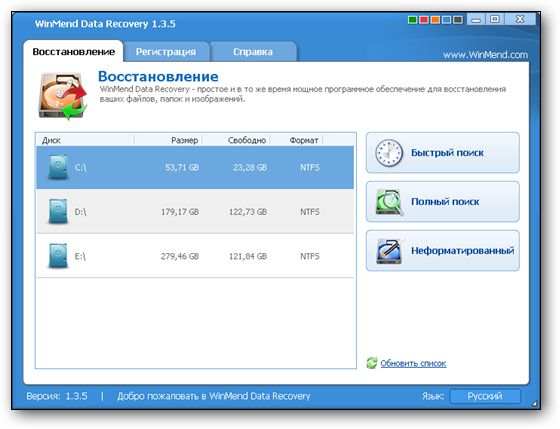Select the green color theme swatch
This screenshot has height=429, width=560.
[412, 20]
